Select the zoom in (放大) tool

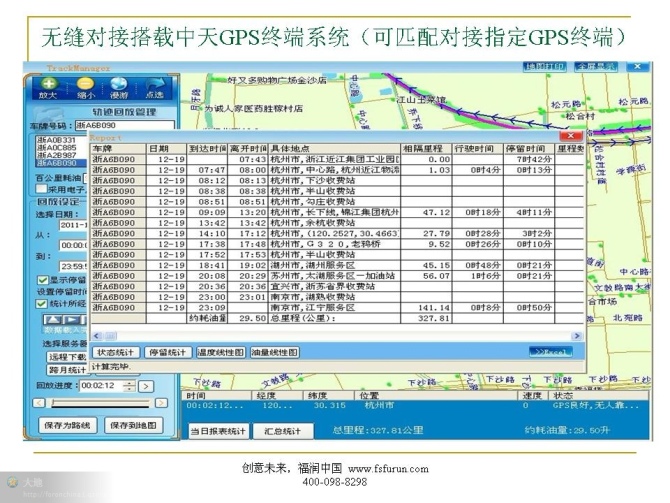(48, 88)
